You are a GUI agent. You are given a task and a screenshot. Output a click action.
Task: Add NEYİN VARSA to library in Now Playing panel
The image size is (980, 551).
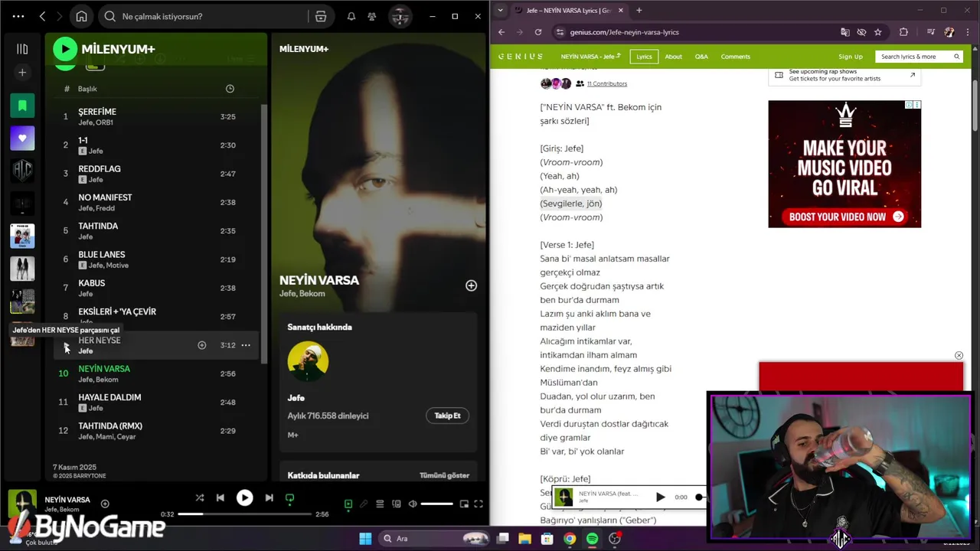click(x=471, y=285)
